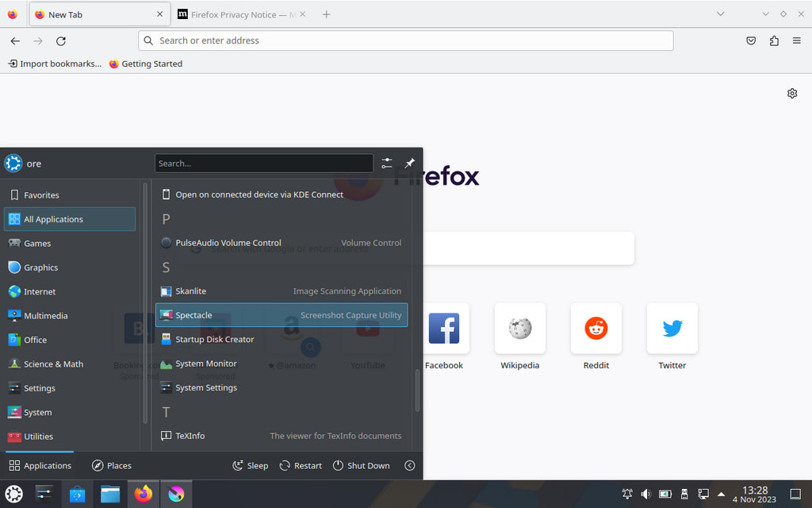Click the Sleep button
This screenshot has height=508, width=812.
pyautogui.click(x=251, y=465)
